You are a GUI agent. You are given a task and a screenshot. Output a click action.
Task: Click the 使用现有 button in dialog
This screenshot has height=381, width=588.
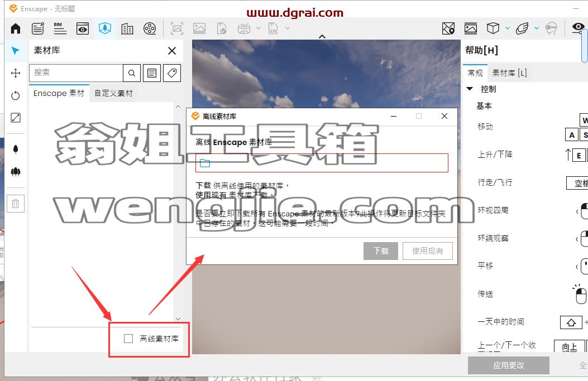(428, 251)
